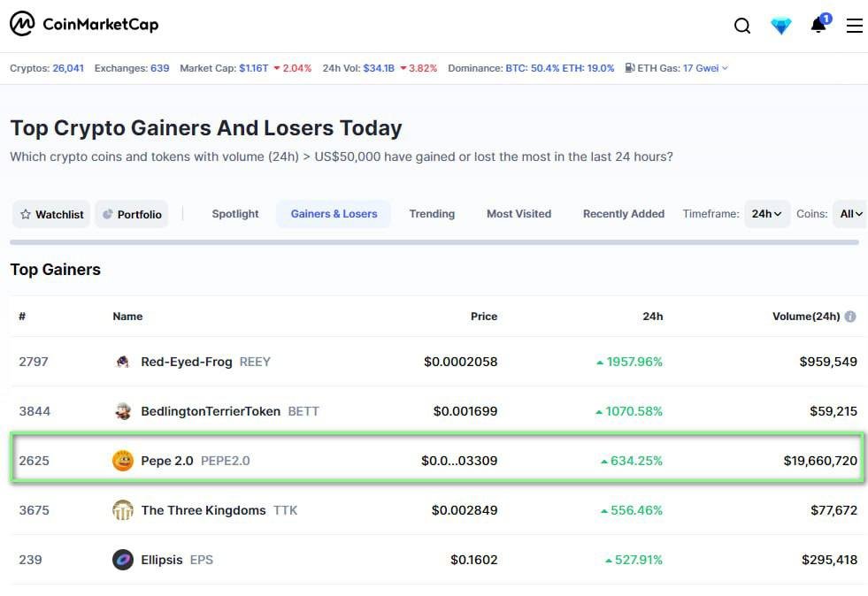Screen dimensions: 868x596
Task: Open the Coins All dropdown
Action: tap(850, 214)
